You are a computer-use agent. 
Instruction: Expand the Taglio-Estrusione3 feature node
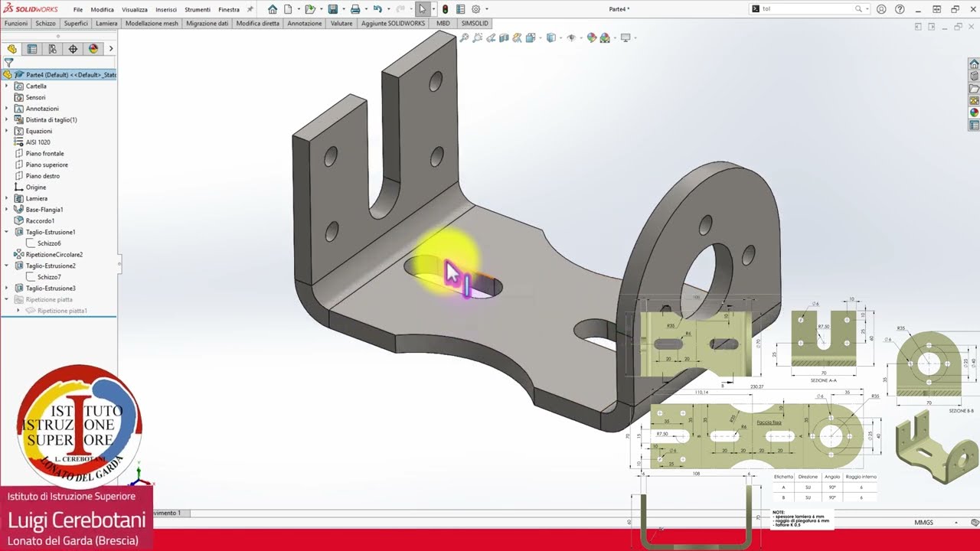(x=7, y=289)
